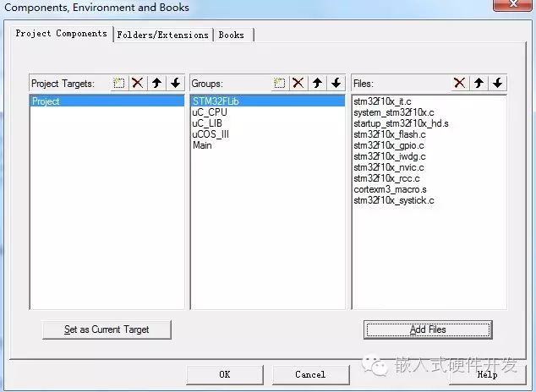The image size is (536, 392).
Task: Create a new group icon
Action: (280, 83)
